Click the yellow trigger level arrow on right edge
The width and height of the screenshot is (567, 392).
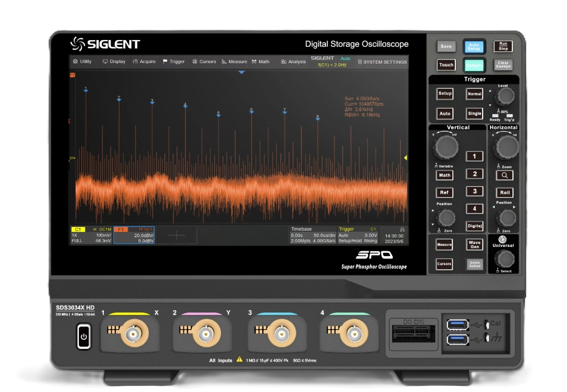405,158
